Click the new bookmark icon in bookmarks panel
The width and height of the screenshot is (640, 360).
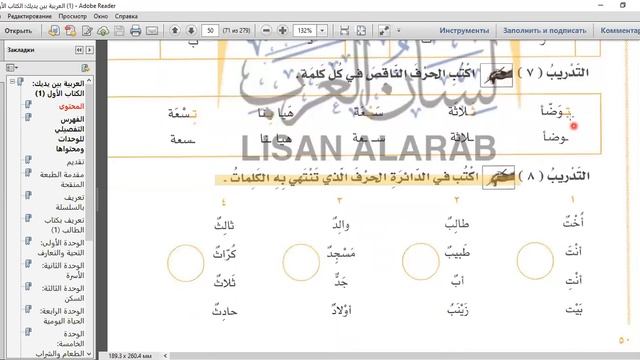(85, 68)
